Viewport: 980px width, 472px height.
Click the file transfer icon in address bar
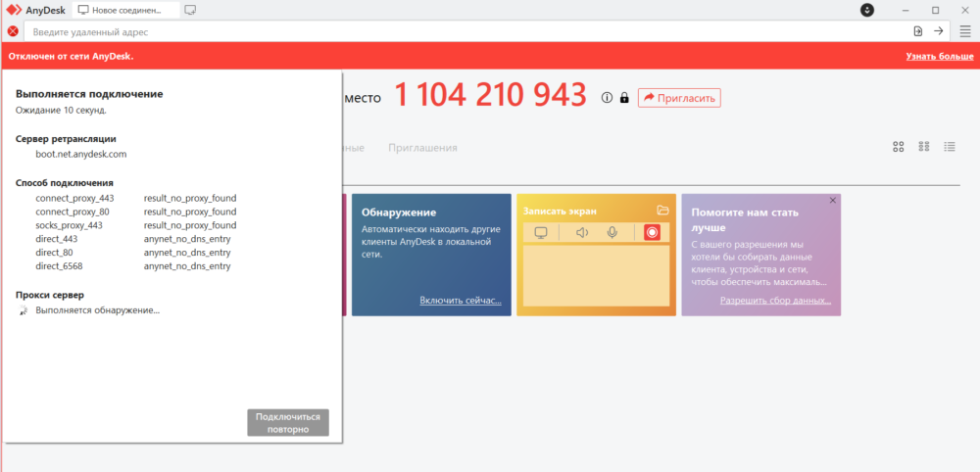pyautogui.click(x=917, y=31)
